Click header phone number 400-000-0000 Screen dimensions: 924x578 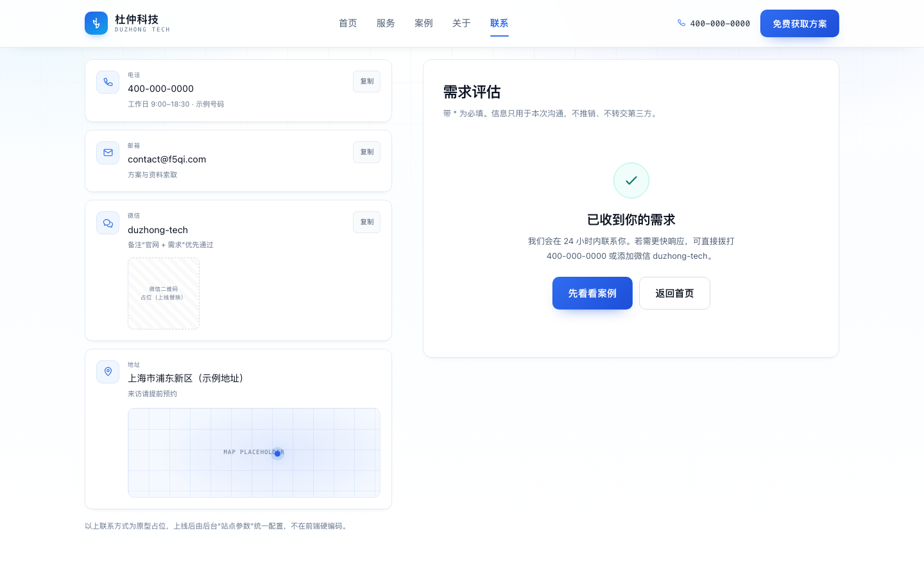coord(720,24)
